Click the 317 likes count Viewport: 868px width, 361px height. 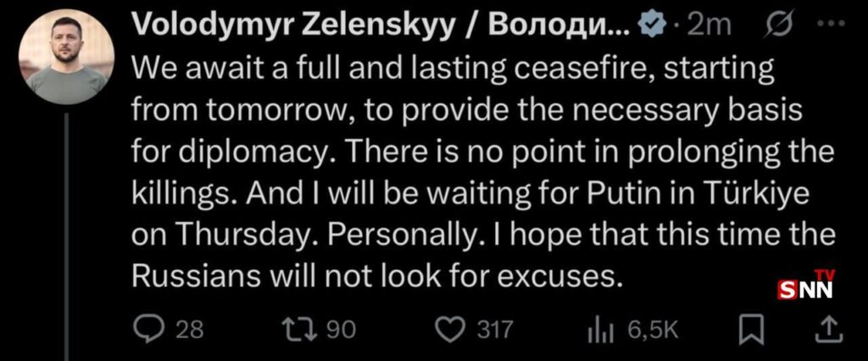click(x=494, y=330)
